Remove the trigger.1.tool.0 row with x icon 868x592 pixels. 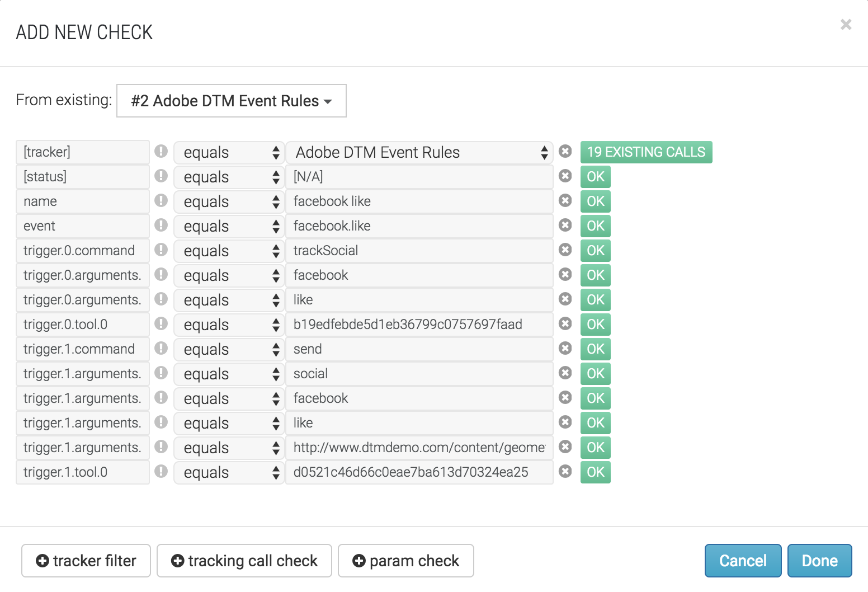point(565,472)
